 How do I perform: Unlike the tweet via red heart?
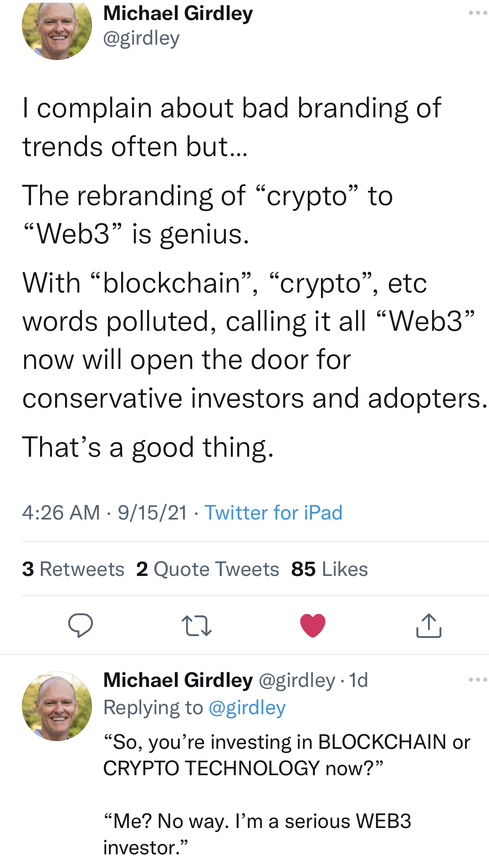click(313, 625)
